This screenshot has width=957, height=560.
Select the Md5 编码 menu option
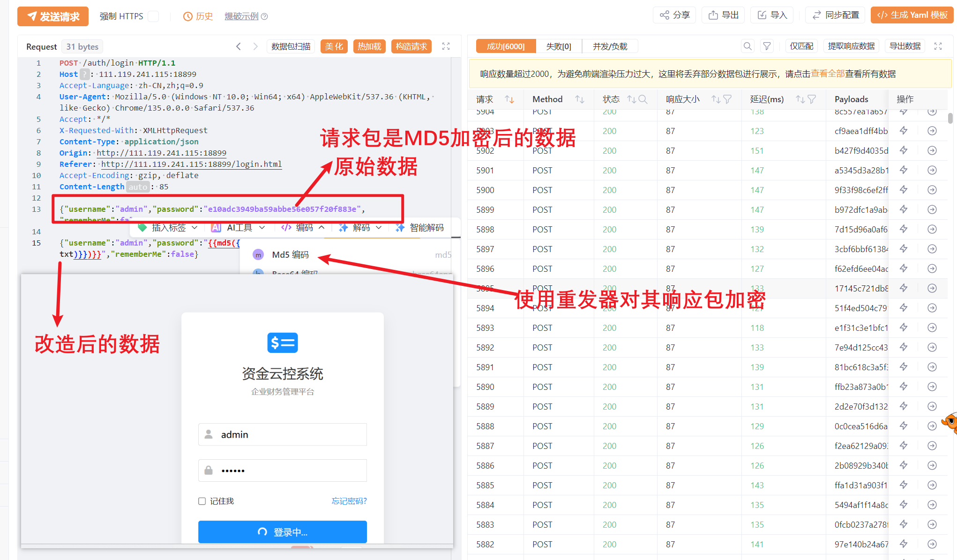coord(290,254)
